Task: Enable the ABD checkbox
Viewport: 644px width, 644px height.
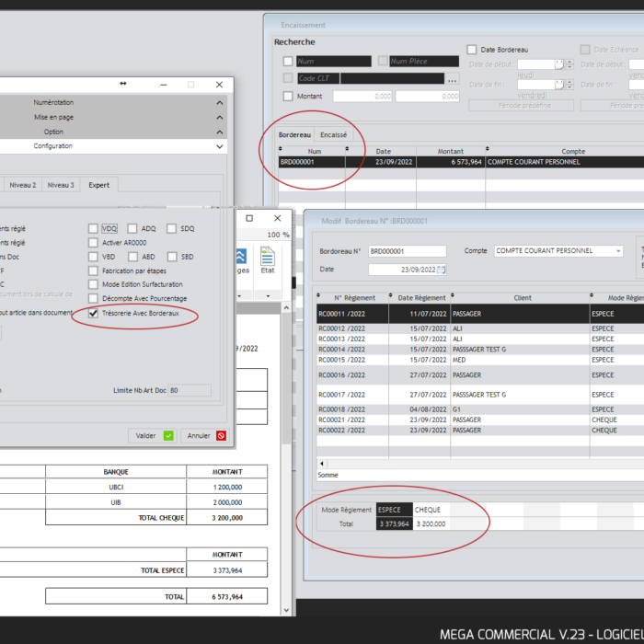Action: pos(132,257)
